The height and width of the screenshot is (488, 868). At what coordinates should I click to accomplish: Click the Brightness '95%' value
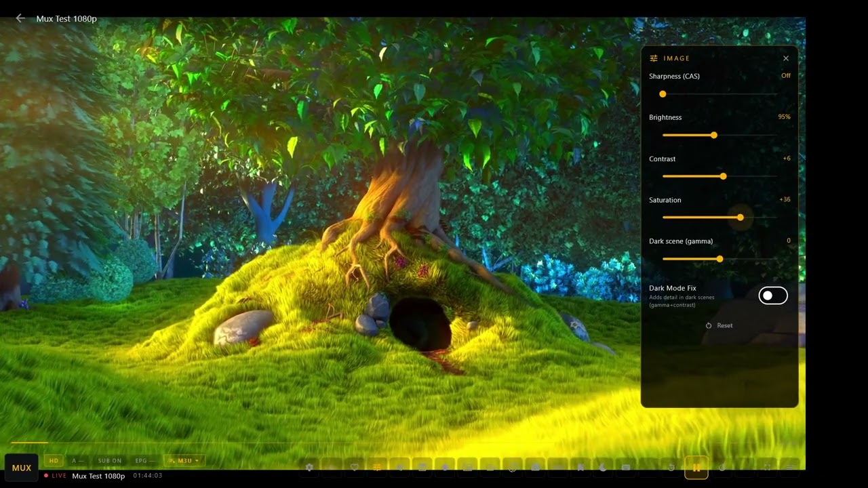(784, 117)
